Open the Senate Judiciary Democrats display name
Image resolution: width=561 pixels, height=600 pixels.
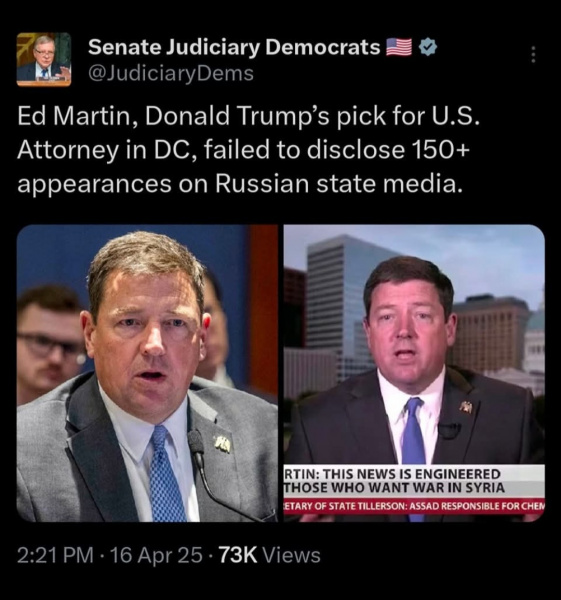(234, 47)
